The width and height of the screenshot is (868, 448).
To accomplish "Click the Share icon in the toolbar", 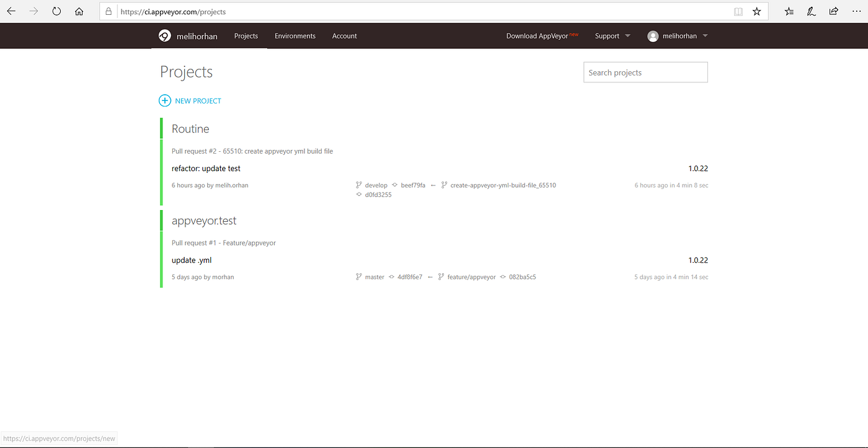I will tap(833, 11).
